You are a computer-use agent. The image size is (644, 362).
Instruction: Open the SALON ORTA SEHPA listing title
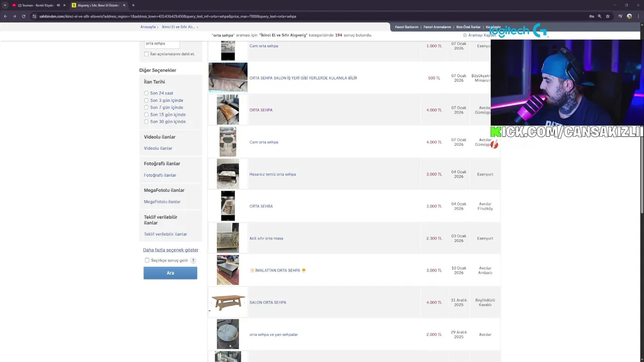tap(268, 303)
